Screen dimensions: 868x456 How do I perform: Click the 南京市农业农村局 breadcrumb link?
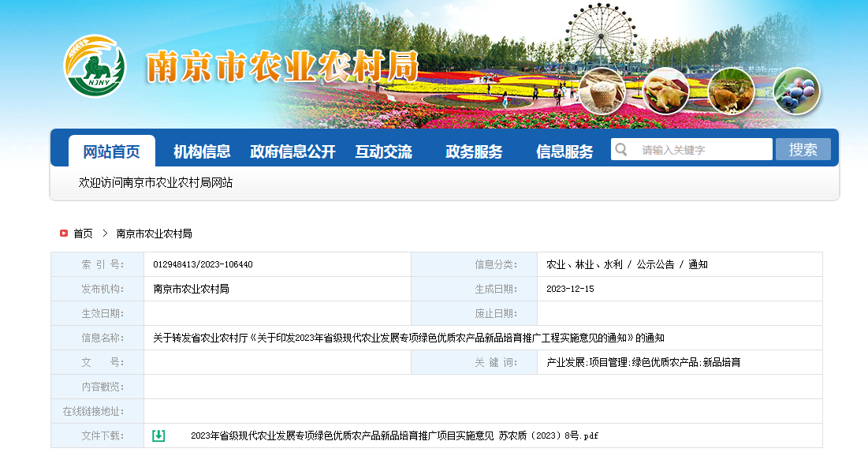[x=155, y=234]
